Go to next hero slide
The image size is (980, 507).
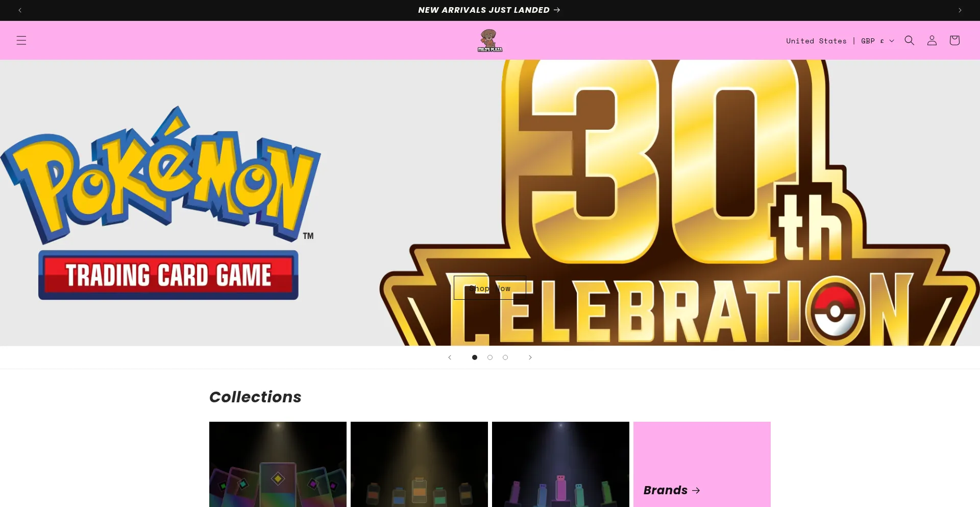pos(530,357)
